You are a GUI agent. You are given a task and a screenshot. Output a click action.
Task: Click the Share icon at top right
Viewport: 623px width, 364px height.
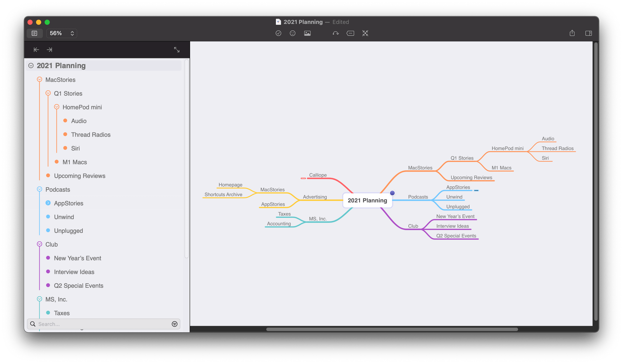coord(573,33)
